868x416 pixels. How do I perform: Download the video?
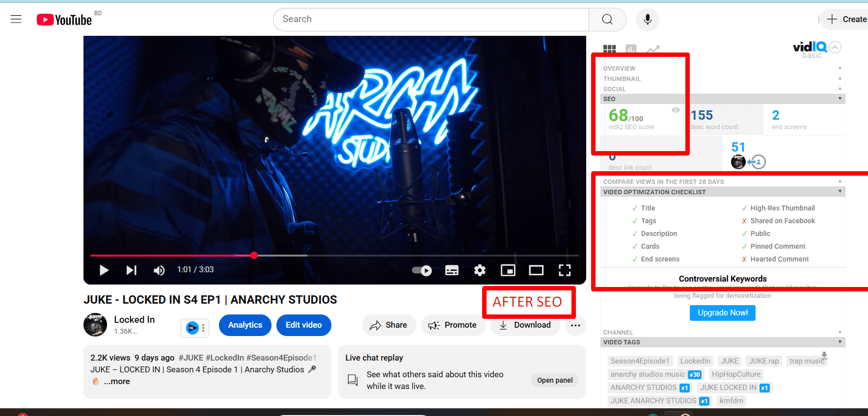click(x=525, y=325)
